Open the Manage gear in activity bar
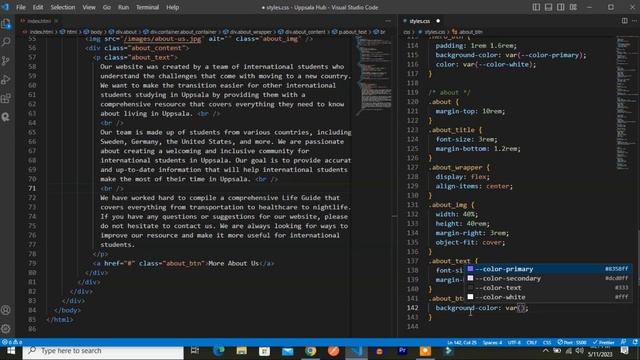 (x=6, y=329)
